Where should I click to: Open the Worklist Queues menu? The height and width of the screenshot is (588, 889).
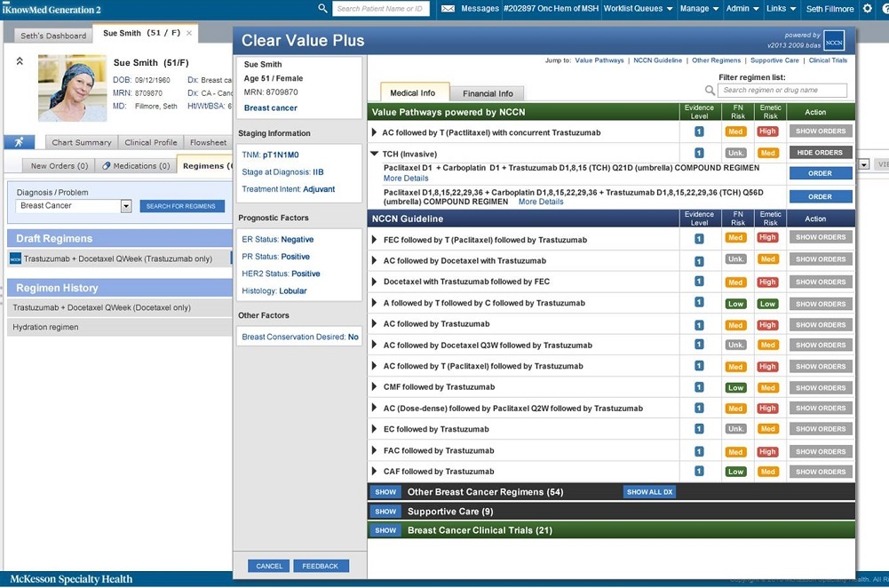point(638,9)
